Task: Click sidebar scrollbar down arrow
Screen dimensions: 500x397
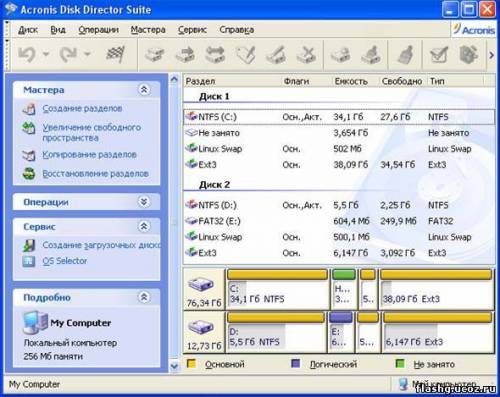Action: tap(174, 366)
